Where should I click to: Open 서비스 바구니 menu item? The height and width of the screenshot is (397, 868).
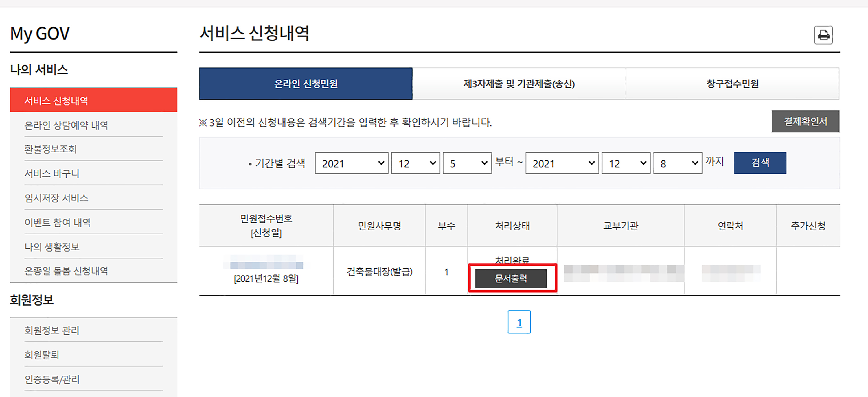tap(52, 174)
